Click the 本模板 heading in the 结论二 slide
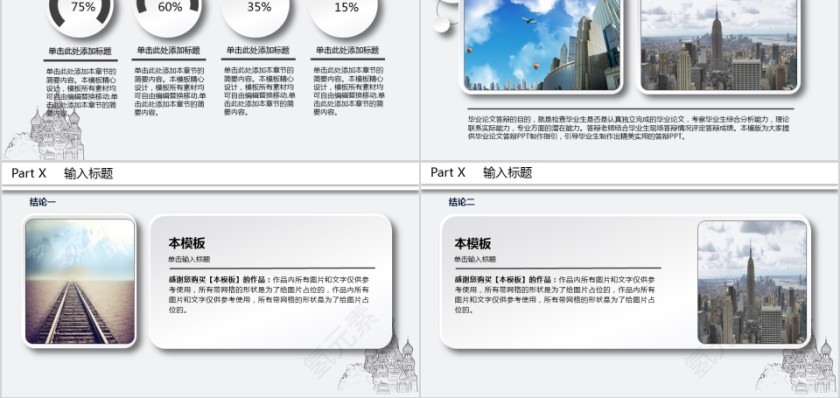Viewport: 840px width, 398px height. 472,244
